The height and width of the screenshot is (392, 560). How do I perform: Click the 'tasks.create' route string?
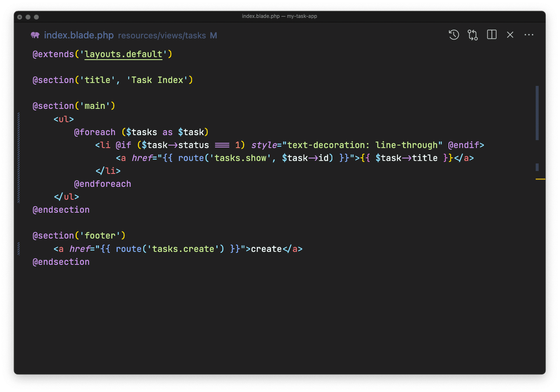point(186,249)
